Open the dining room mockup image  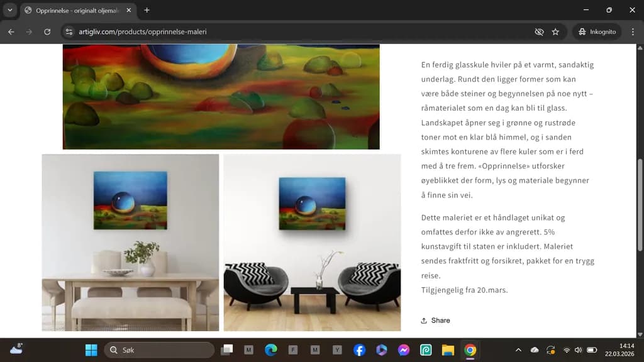pyautogui.click(x=130, y=243)
